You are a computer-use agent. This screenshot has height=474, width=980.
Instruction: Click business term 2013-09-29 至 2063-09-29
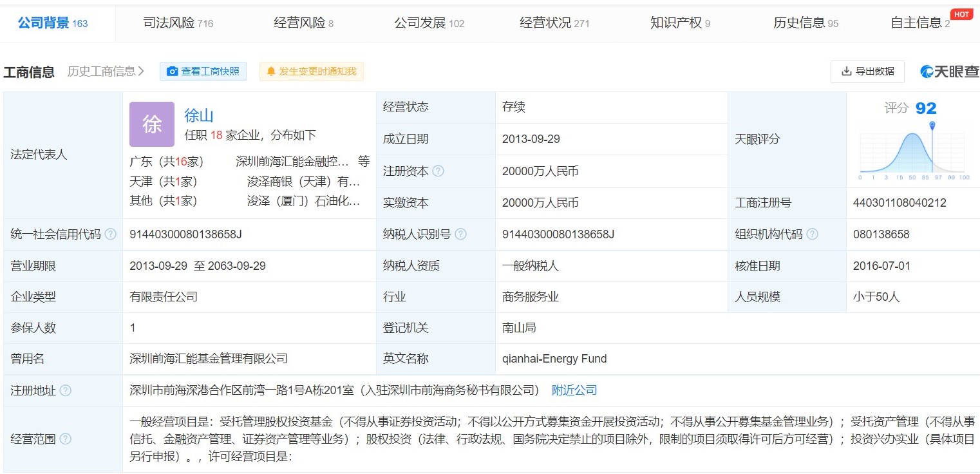pyautogui.click(x=198, y=266)
